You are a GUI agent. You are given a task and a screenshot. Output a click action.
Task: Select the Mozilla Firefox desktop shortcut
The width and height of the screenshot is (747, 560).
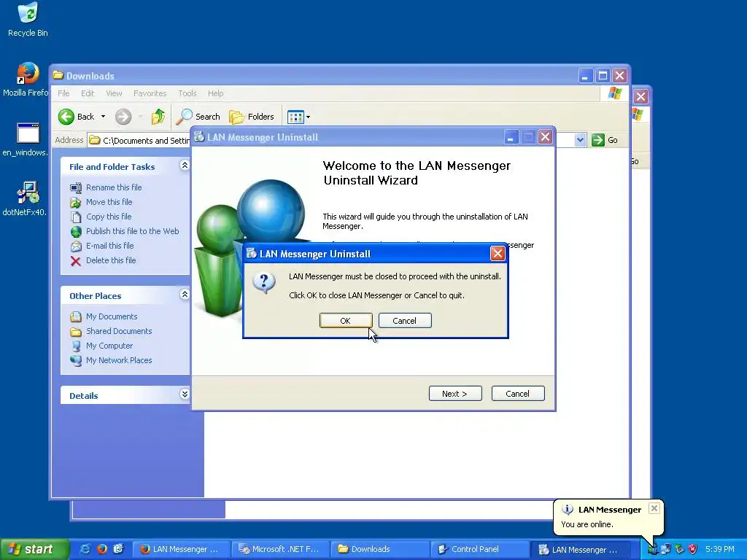point(26,79)
